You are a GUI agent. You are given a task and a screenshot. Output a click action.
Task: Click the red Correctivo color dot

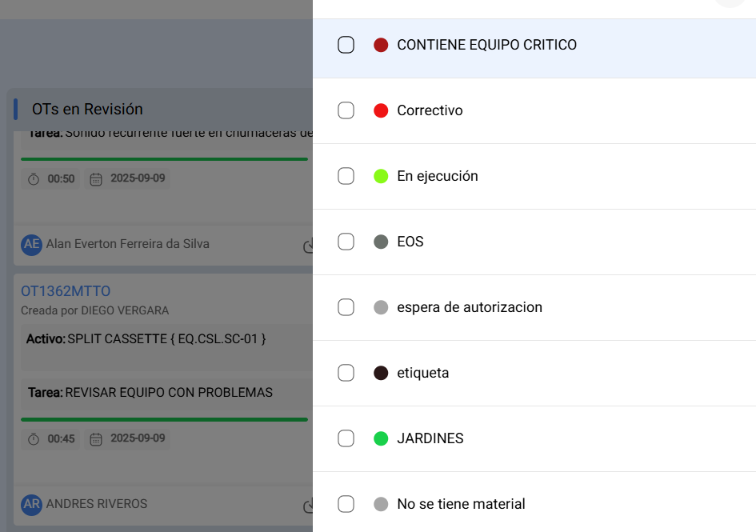381,110
